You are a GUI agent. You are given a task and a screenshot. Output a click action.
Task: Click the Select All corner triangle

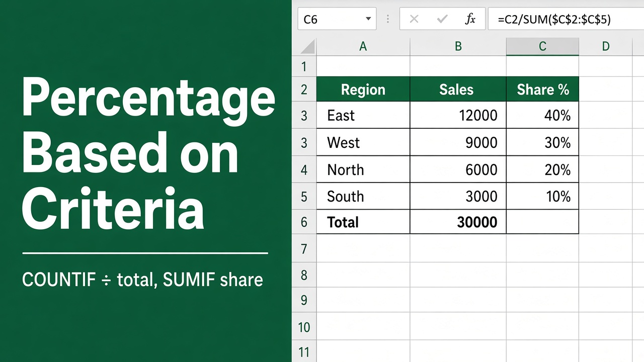[x=307, y=47]
